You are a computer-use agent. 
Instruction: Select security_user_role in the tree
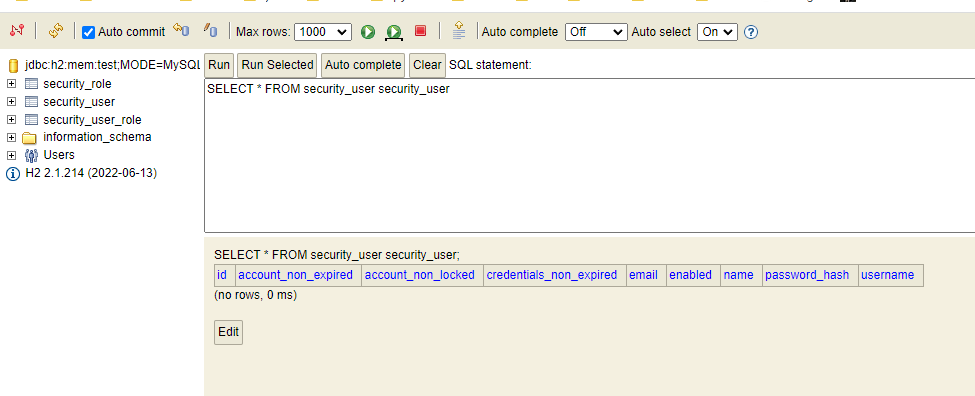click(92, 119)
